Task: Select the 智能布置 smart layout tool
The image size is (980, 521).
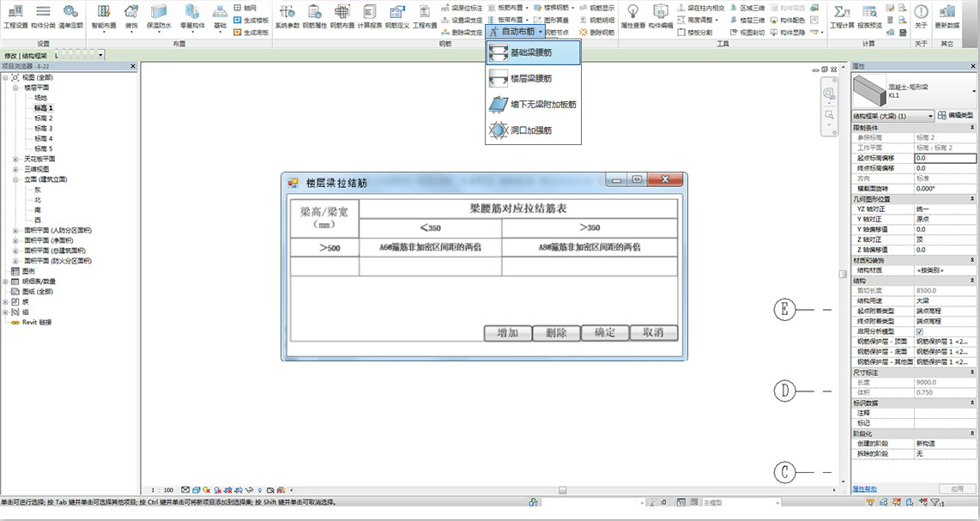Action: [104, 15]
